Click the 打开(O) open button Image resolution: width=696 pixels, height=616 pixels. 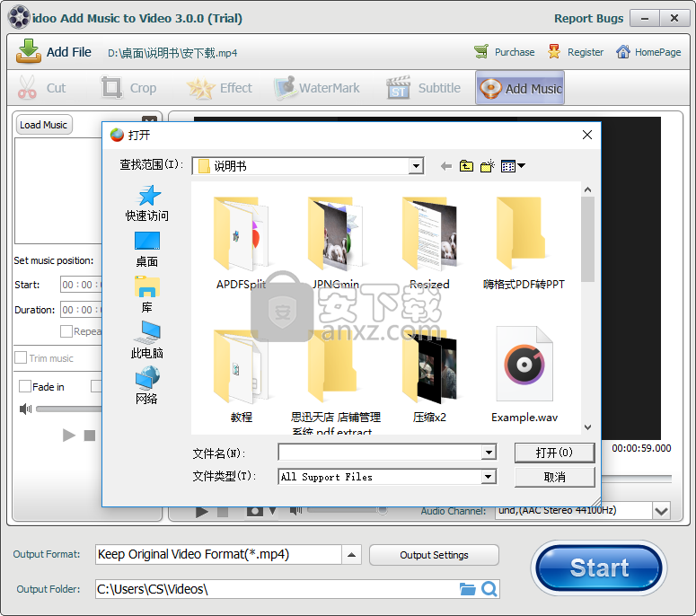click(x=554, y=453)
